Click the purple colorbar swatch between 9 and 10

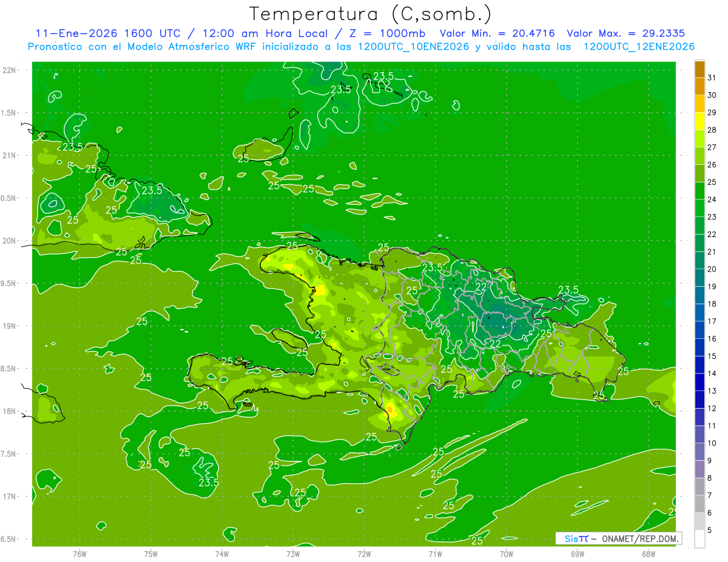[699, 452]
